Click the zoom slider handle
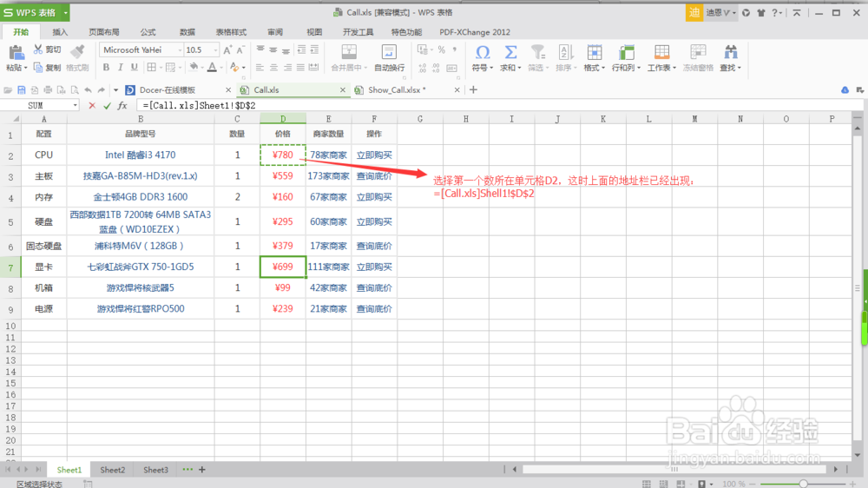 tap(803, 485)
